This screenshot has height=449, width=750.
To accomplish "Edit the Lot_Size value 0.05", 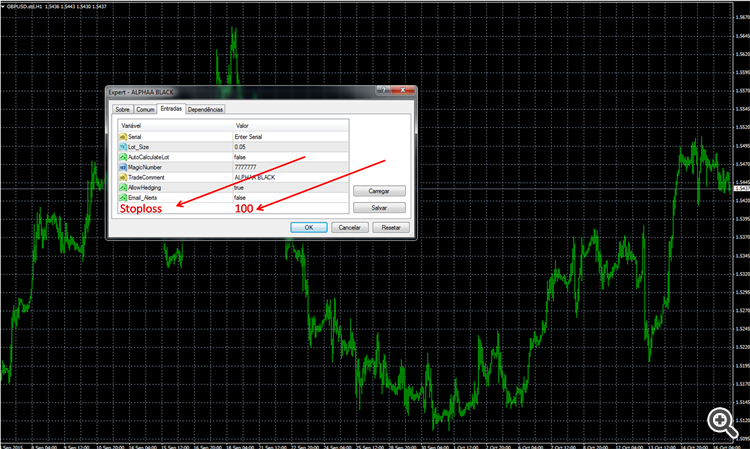I will point(291,147).
